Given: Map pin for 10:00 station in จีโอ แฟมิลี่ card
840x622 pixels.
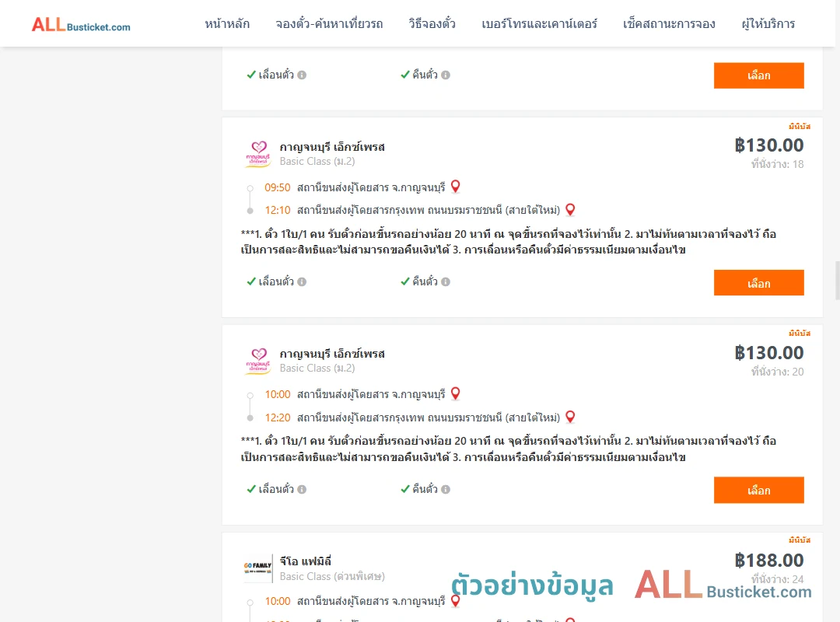Looking at the screenshot, I should [455, 600].
